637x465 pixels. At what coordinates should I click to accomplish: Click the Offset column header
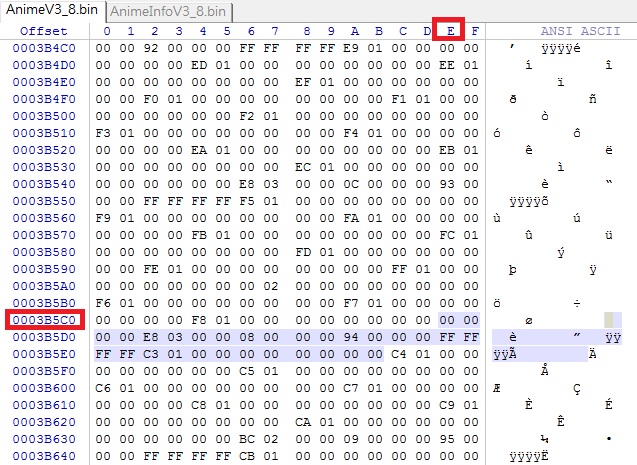point(43,31)
